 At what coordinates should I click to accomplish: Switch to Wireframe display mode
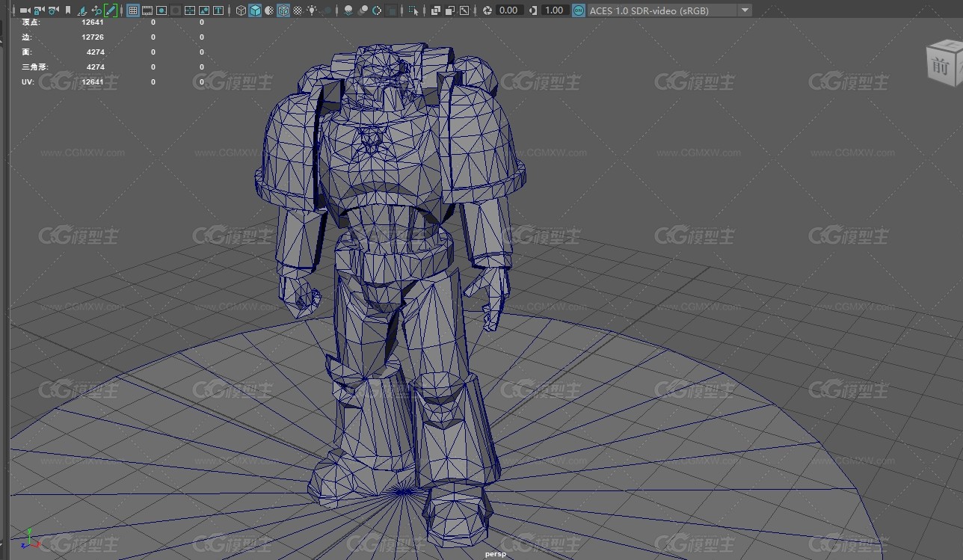click(x=241, y=10)
